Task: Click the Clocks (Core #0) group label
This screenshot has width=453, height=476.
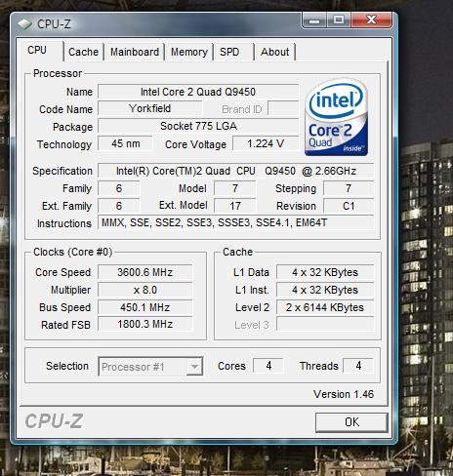Action: pos(73,252)
